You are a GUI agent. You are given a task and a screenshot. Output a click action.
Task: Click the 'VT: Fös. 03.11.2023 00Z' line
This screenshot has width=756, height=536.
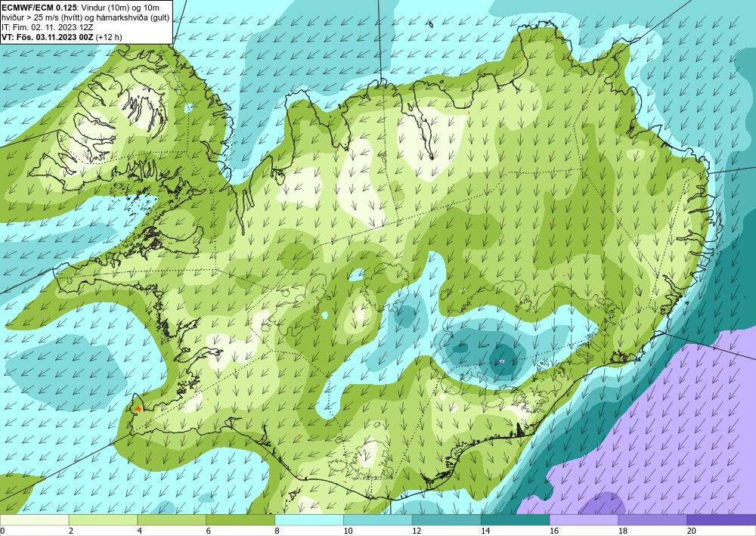[48, 37]
